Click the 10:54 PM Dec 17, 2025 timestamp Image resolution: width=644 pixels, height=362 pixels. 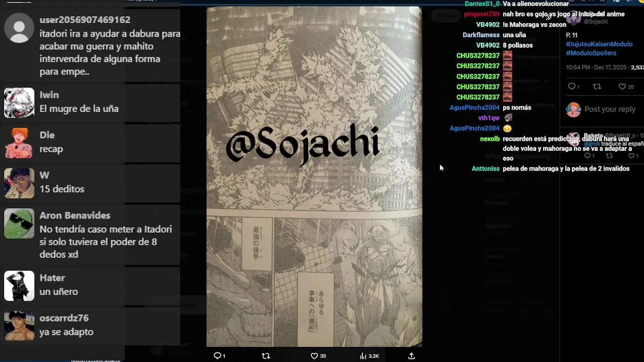coord(597,67)
